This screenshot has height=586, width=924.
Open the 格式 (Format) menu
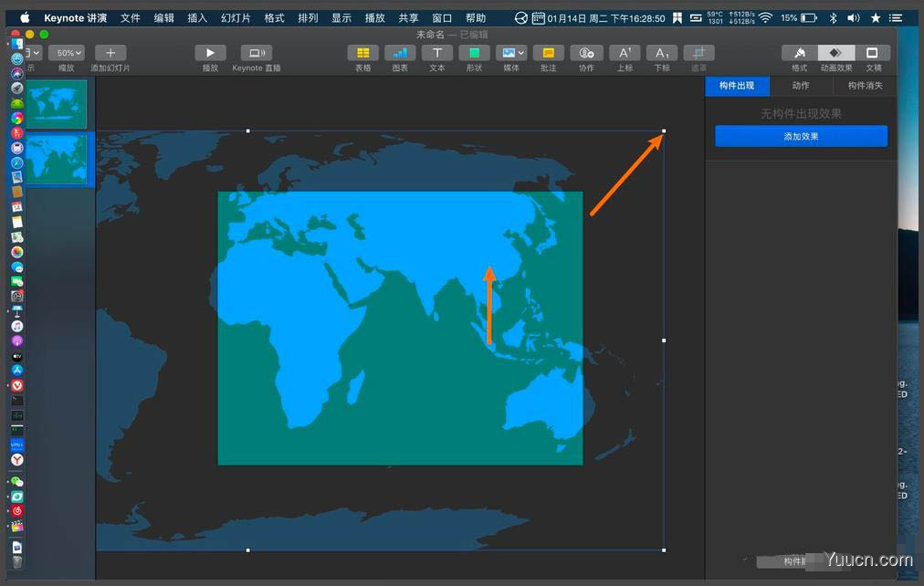(x=274, y=18)
